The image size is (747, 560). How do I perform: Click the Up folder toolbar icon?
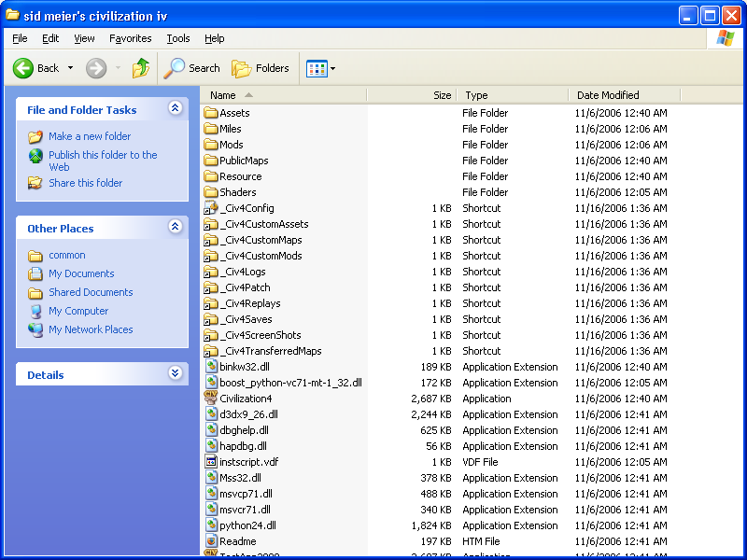[x=140, y=68]
